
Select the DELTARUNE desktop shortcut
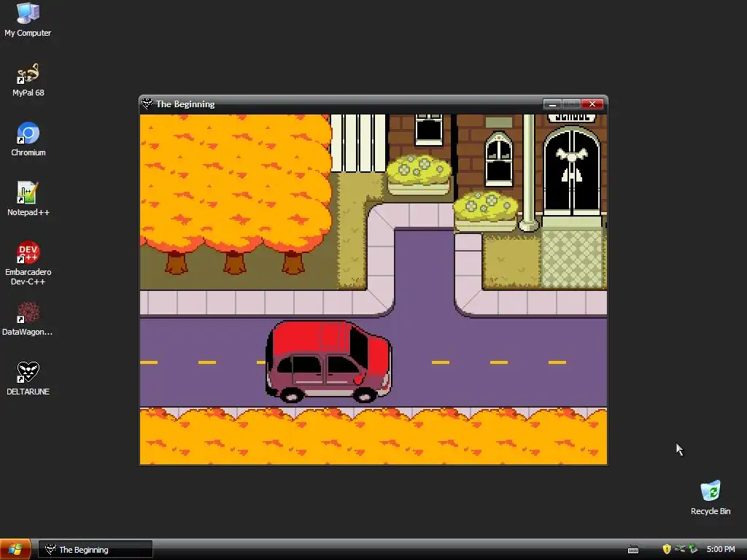28,378
